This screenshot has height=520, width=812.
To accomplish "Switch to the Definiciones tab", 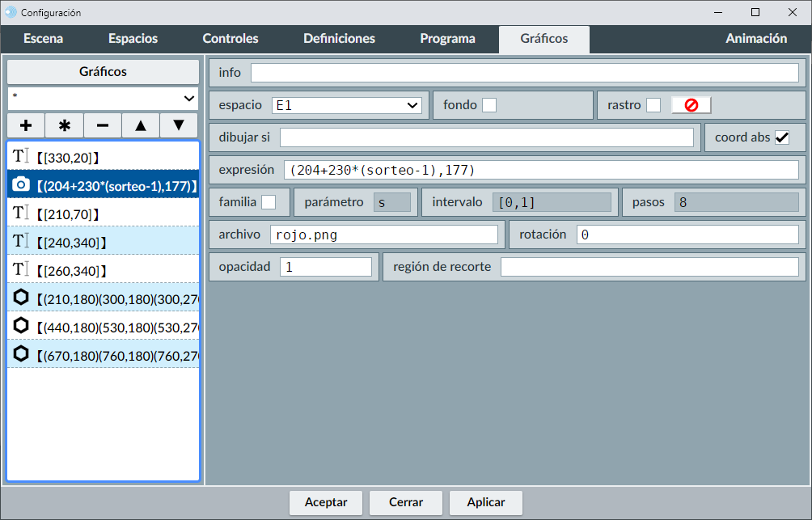I will [x=339, y=39].
